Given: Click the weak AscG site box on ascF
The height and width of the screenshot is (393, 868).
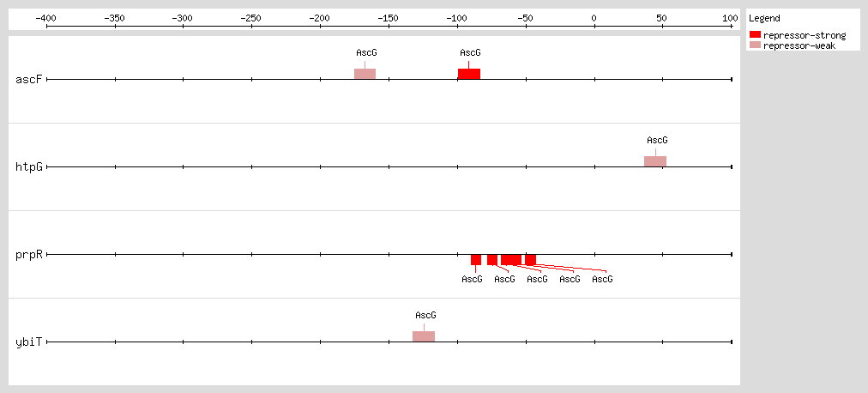Looking at the screenshot, I should [x=365, y=74].
